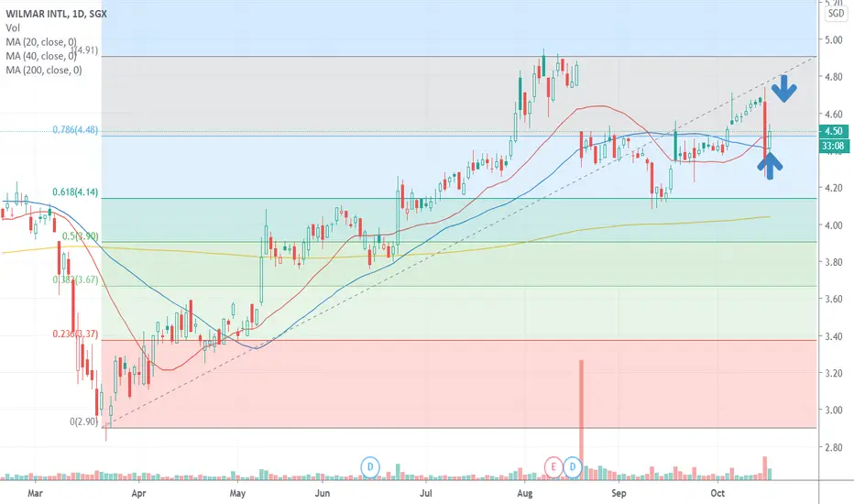Click the Sep label on time axis
Viewport: 854px width, 504px height.
click(x=619, y=493)
